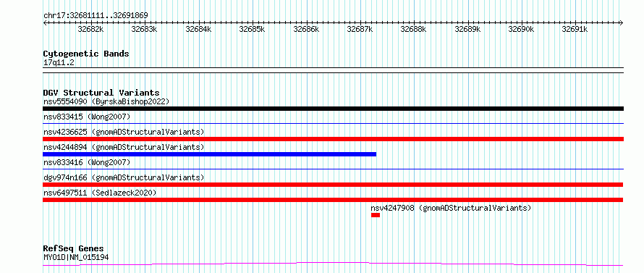The image size is (644, 273).
Task: Click the 32683k ruler tick label
Action: 144,29
